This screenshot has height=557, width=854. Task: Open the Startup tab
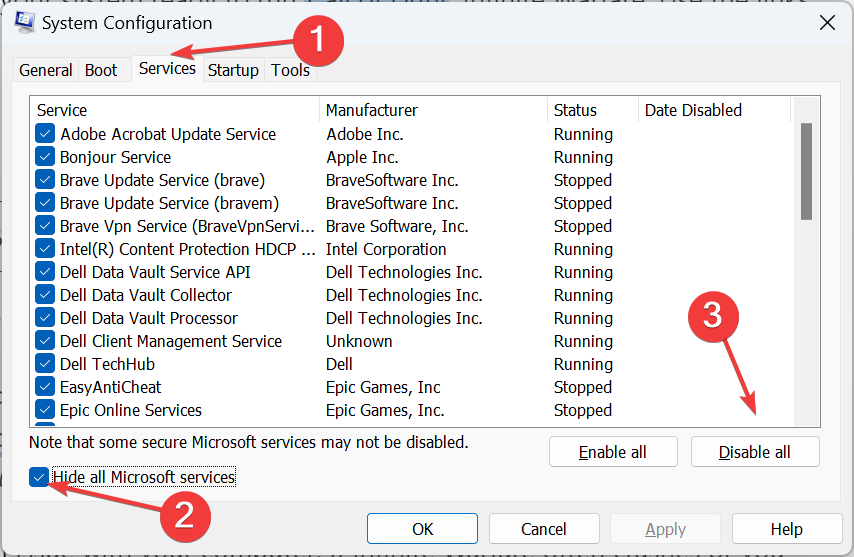coord(233,70)
